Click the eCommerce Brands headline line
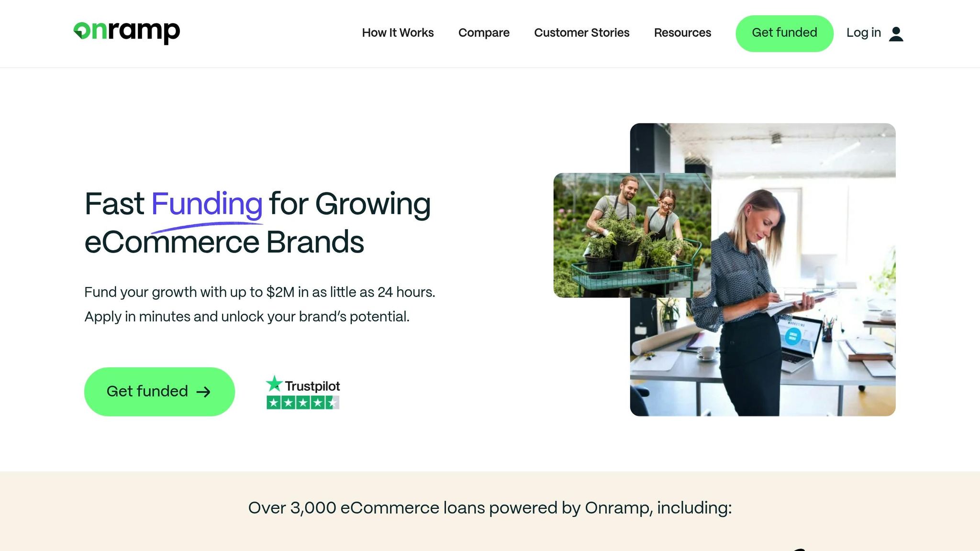 click(224, 242)
